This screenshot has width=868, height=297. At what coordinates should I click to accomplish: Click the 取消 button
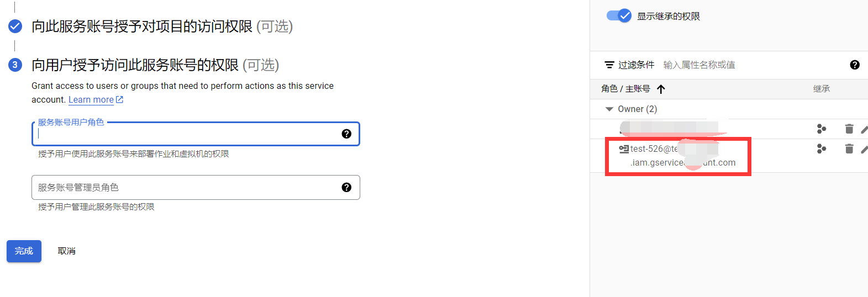(66, 251)
